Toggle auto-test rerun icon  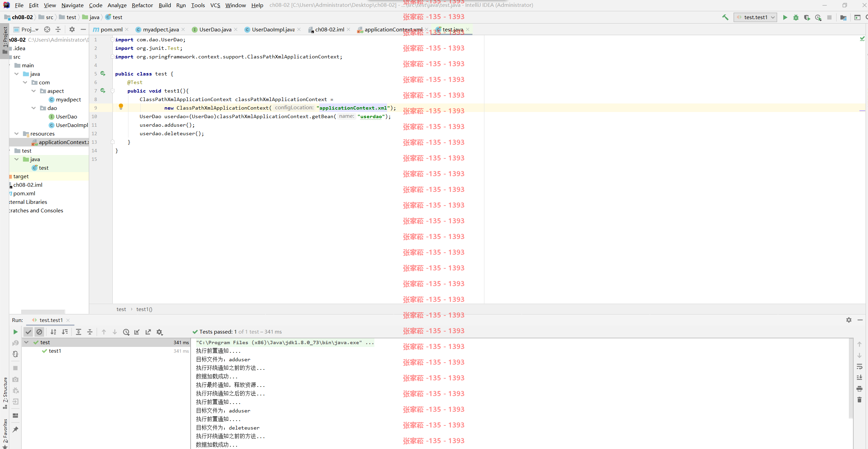(15, 354)
